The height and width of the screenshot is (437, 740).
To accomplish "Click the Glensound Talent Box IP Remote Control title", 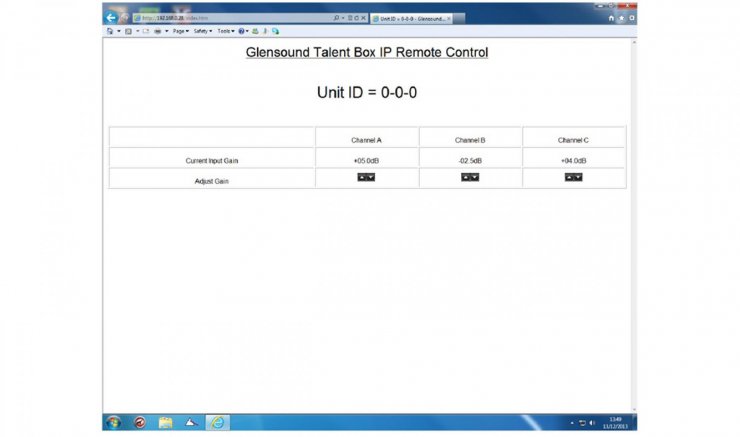I will click(x=367, y=52).
